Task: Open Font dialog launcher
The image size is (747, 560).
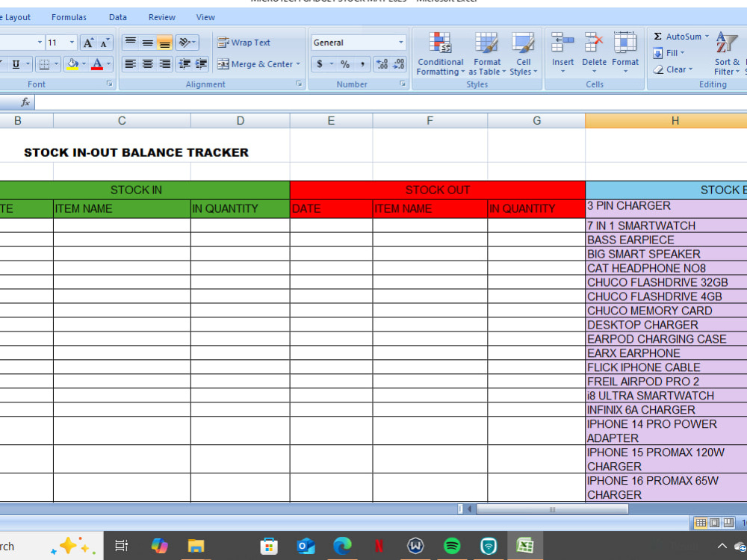Action: coord(110,84)
